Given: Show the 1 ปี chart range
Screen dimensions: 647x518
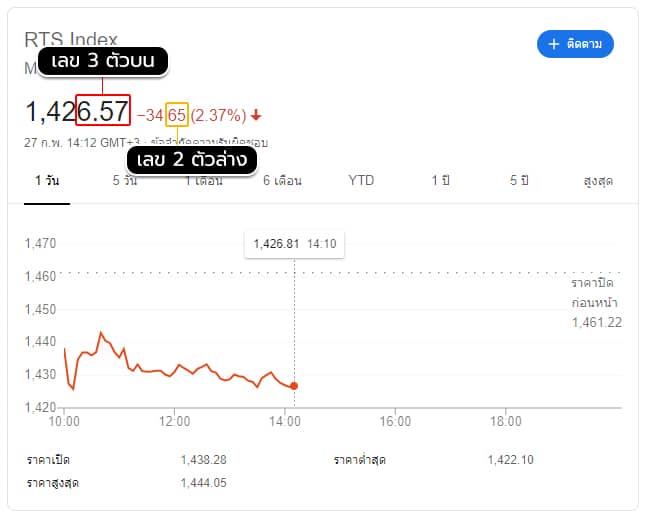Looking at the screenshot, I should click(440, 180).
